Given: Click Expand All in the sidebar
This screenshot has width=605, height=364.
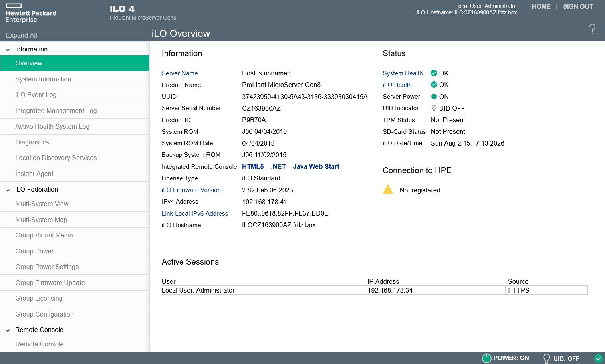Looking at the screenshot, I should tap(21, 35).
